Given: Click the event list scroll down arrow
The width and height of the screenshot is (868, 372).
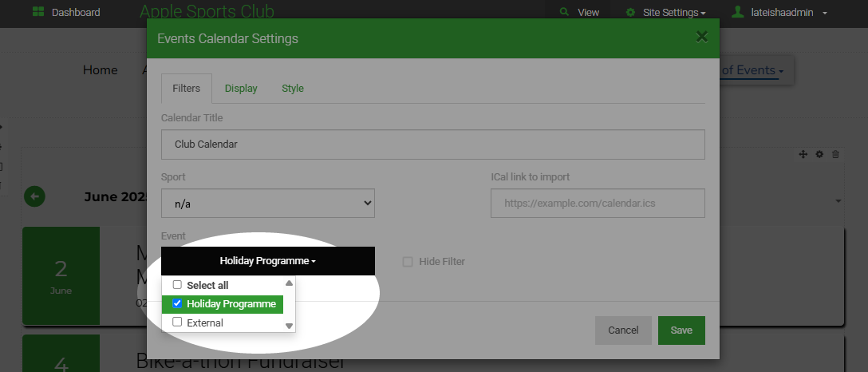Looking at the screenshot, I should click(x=289, y=326).
